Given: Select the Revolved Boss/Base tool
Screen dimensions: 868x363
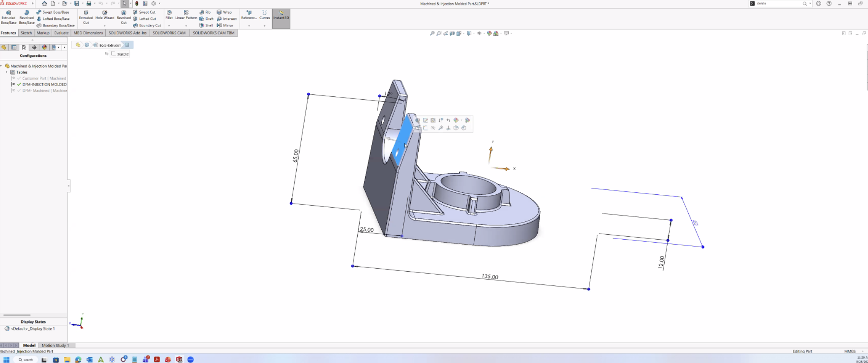Looking at the screenshot, I should tap(27, 17).
